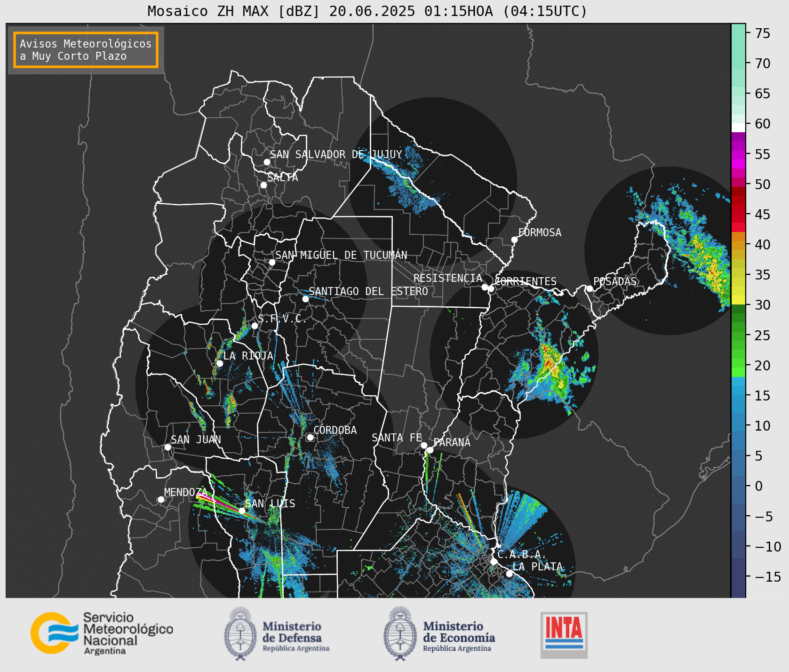Click the San Juan city marker
789x672 pixels.
(x=167, y=447)
